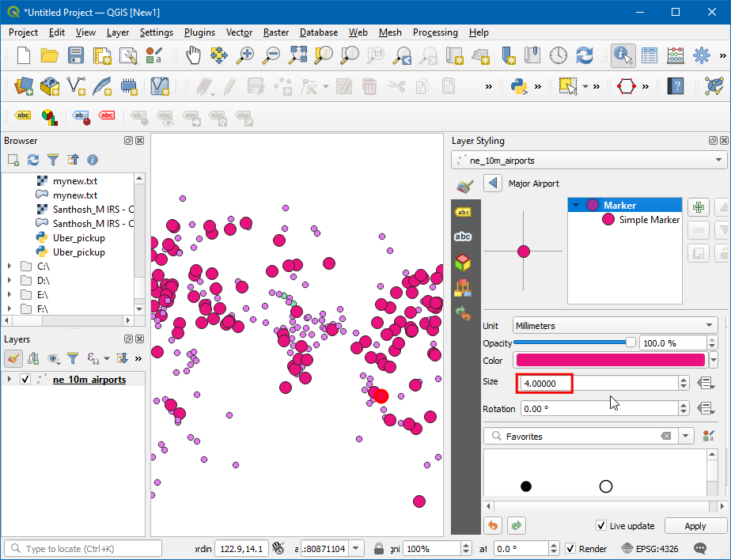Image resolution: width=731 pixels, height=560 pixels.
Task: Open the Unit Millimeters dropdown
Action: (x=615, y=325)
